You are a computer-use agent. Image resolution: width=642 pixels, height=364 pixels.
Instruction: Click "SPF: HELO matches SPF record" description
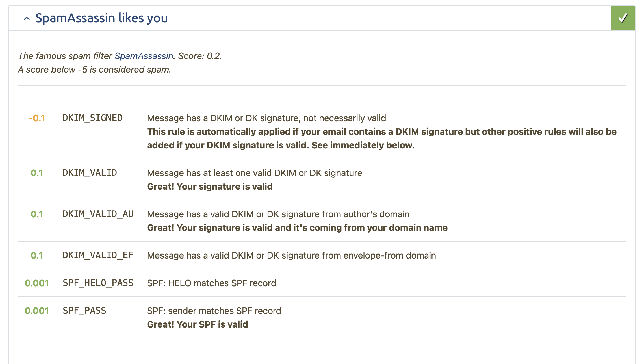coord(211,283)
